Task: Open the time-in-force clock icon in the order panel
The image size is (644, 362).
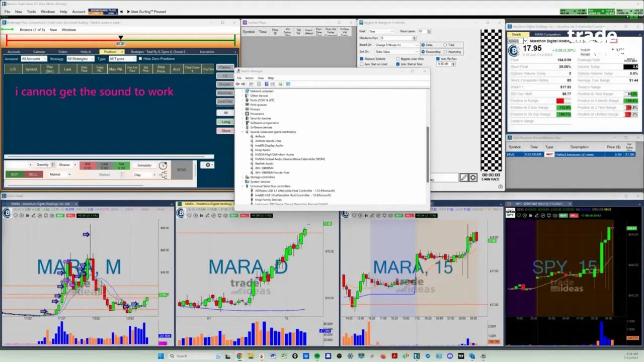Action: 163,165
